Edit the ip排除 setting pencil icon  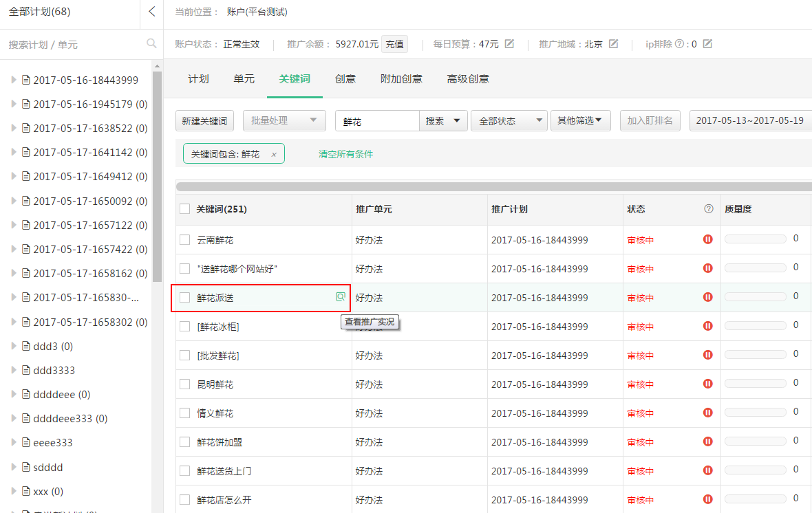point(707,44)
